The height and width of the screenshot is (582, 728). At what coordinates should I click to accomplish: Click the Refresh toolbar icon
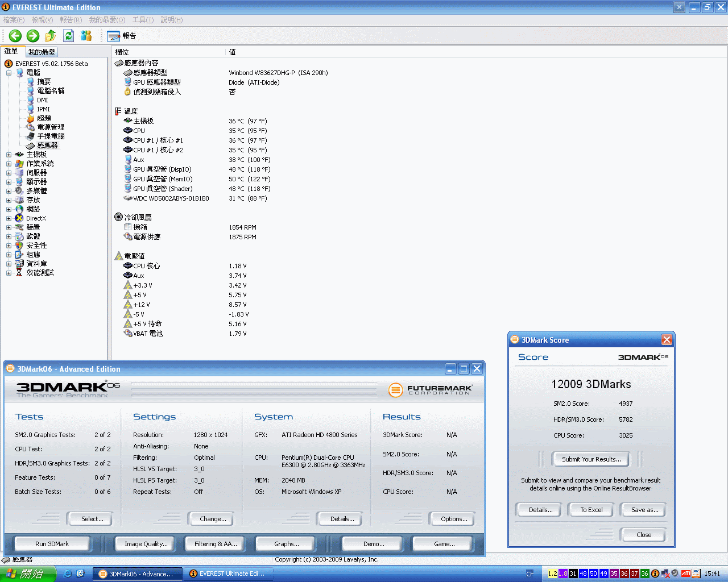coord(68,36)
